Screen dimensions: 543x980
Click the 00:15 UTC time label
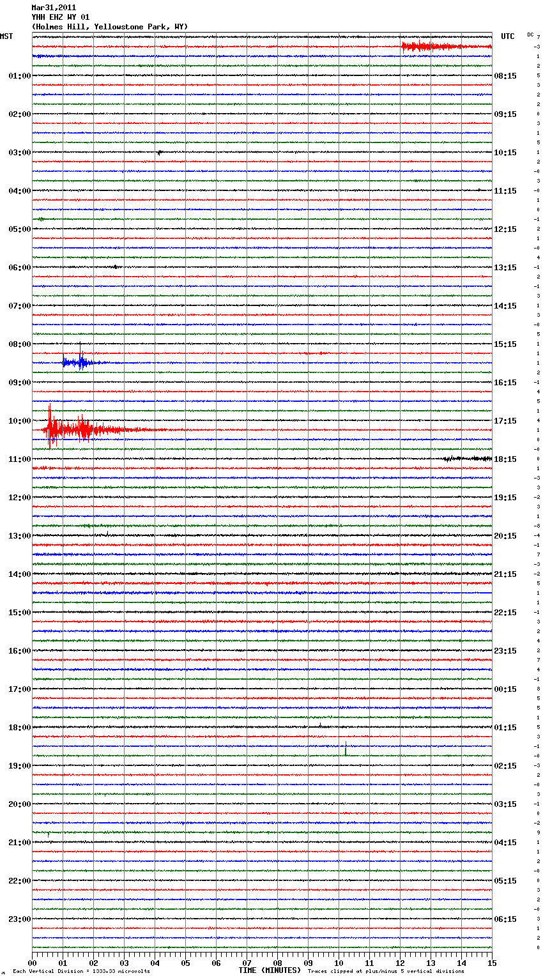click(x=505, y=689)
